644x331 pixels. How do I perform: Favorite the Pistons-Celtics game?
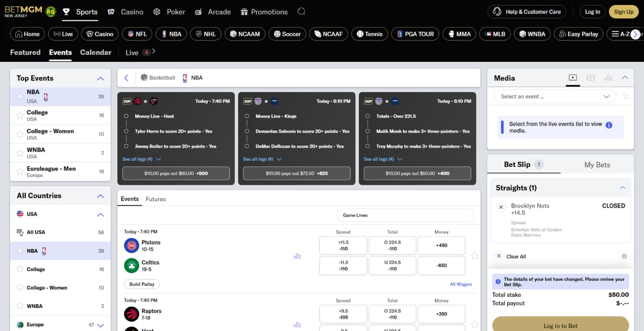click(x=474, y=256)
